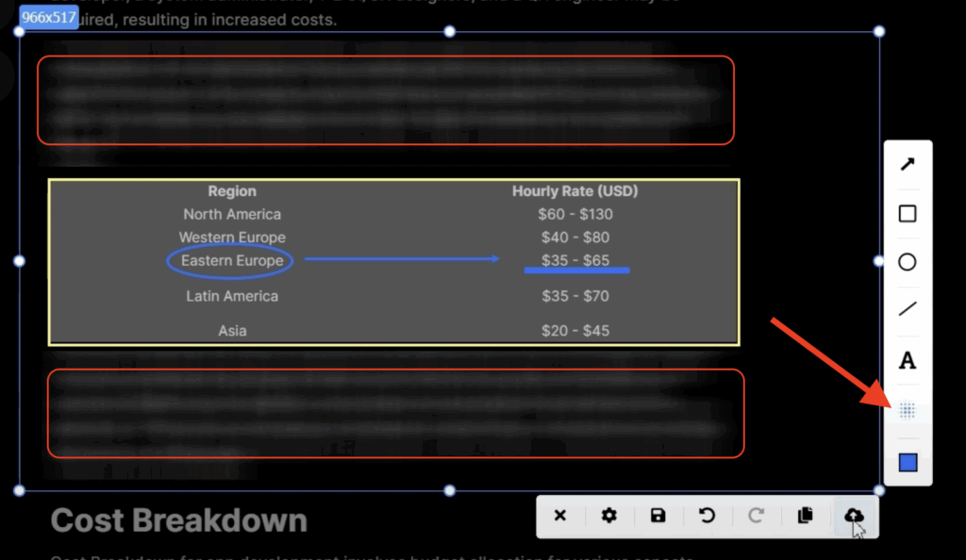Select the text annotation tool
The image size is (966, 560).
point(908,360)
